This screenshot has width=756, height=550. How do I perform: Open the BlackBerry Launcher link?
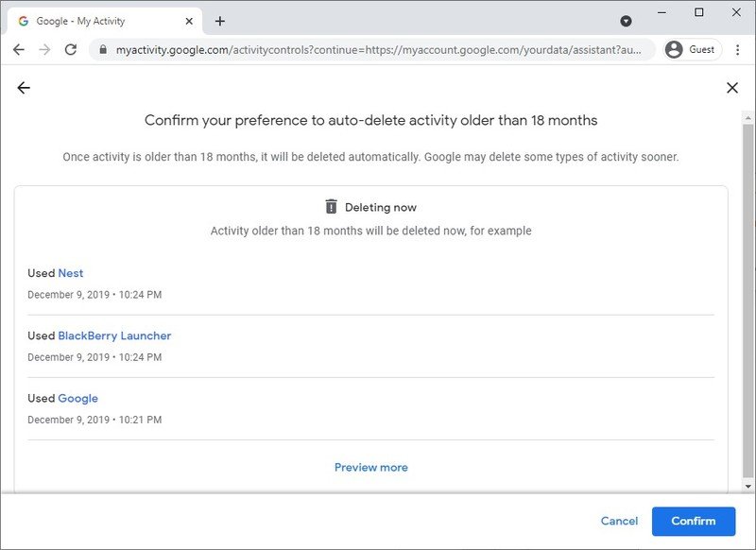[x=114, y=335]
